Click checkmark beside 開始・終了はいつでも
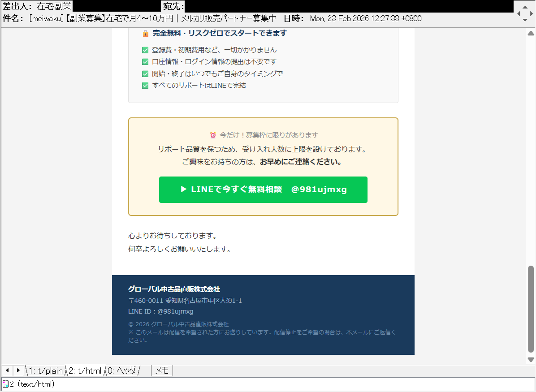Screen dimensions: 536x392 coord(145,74)
